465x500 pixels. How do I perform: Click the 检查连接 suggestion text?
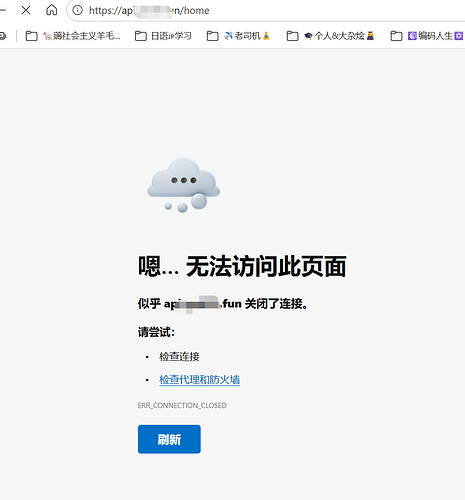click(179, 357)
